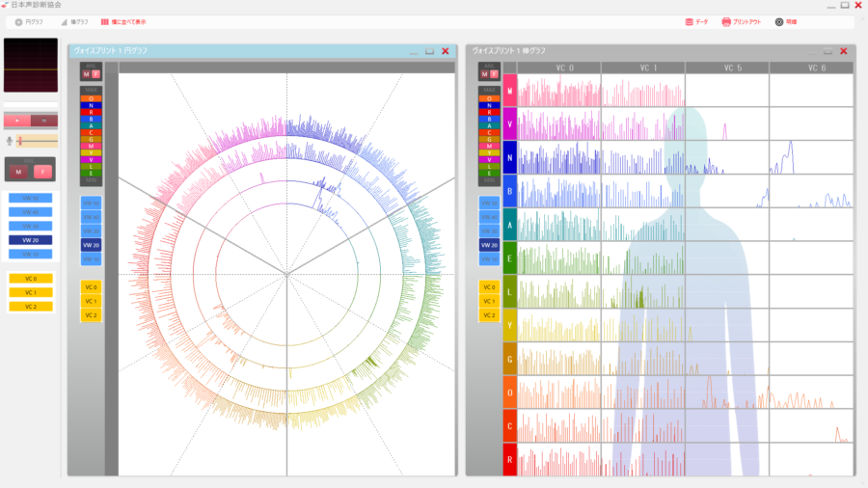868x488 pixels.
Task: Toggle F in the circle graph ANL box
Action: (x=95, y=74)
